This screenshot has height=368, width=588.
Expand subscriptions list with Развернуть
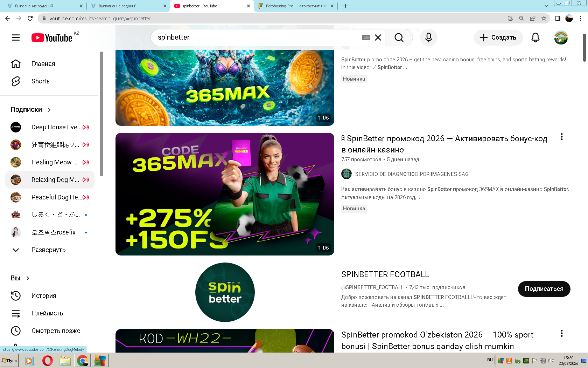(50, 250)
